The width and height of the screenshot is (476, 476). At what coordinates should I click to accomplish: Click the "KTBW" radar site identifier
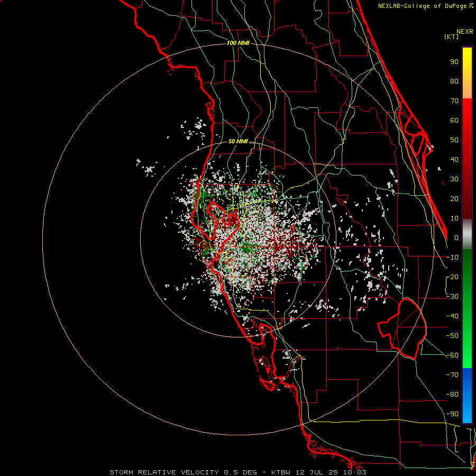tap(281, 472)
